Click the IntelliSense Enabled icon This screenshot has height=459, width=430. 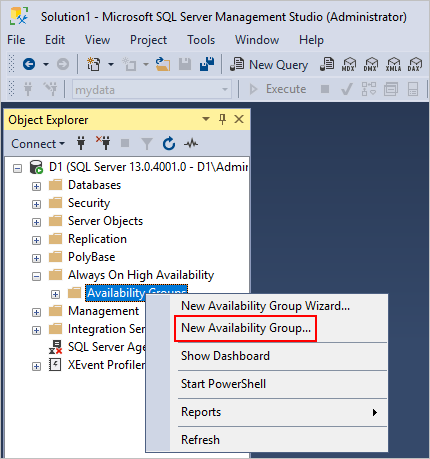(413, 89)
